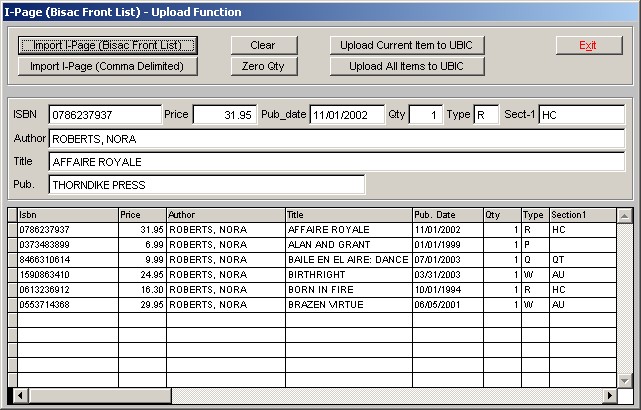Click the Sect-1 input field

[582, 115]
